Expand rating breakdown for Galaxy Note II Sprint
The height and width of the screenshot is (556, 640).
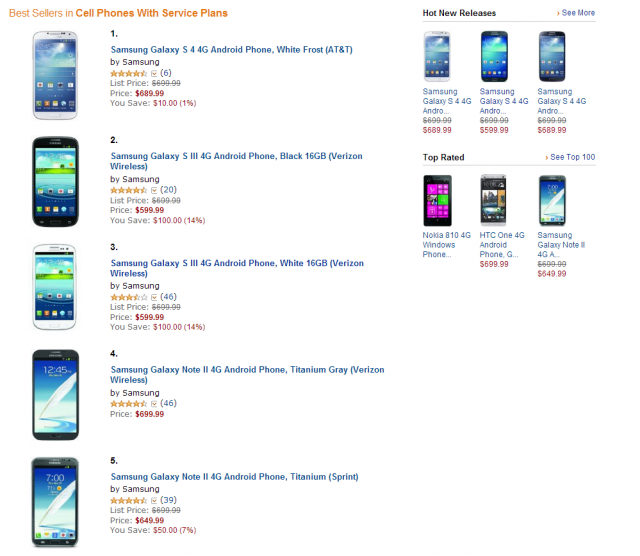click(154, 501)
